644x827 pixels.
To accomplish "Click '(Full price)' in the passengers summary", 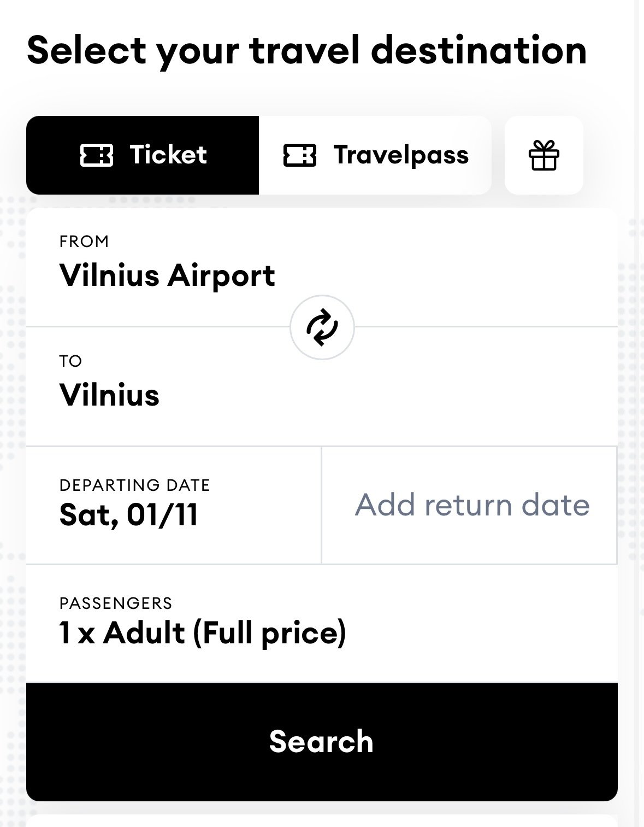I will click(x=269, y=633).
